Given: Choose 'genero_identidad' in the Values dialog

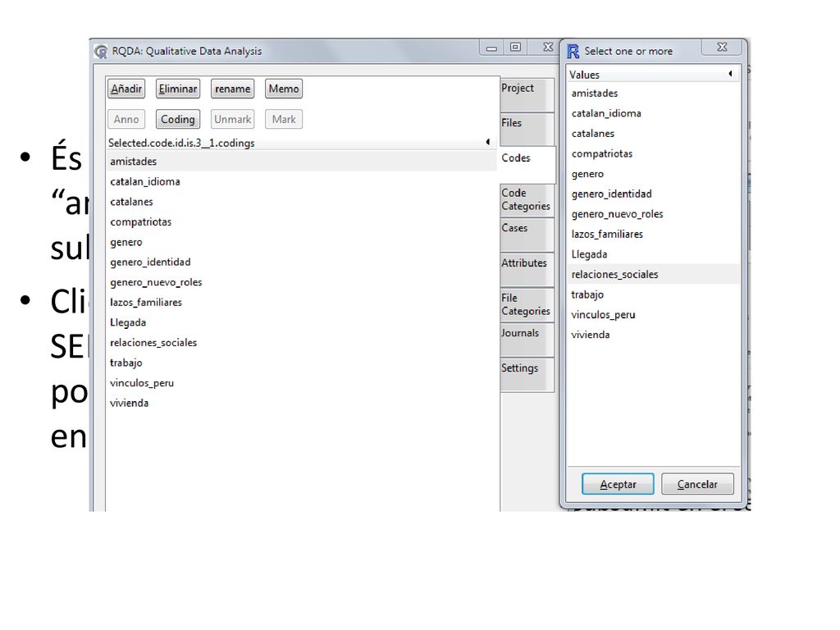Looking at the screenshot, I should pyautogui.click(x=654, y=194).
